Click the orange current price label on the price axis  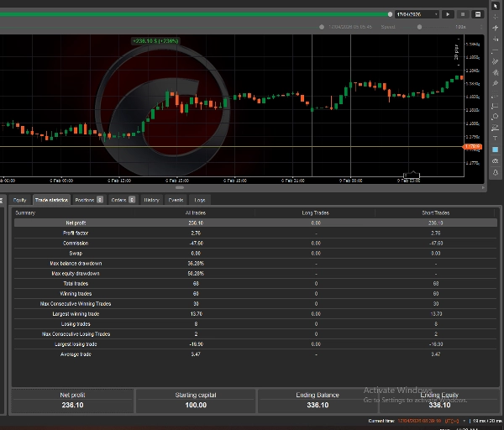point(472,147)
